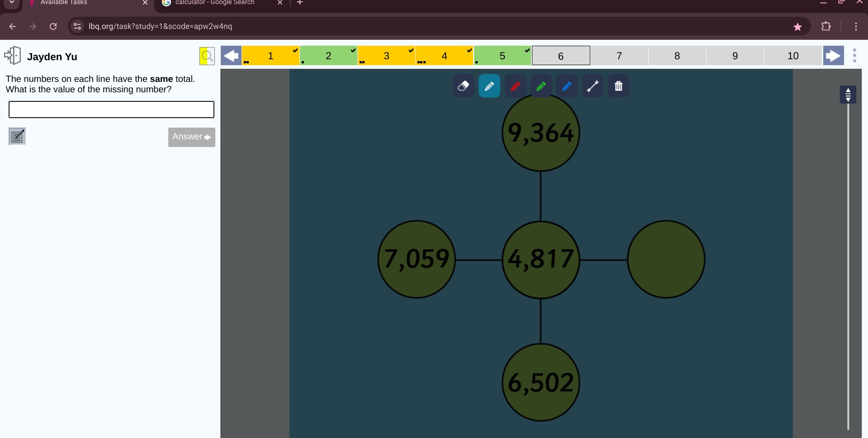868x438 pixels.
Task: Click the browser forward arrow
Action: click(33, 26)
